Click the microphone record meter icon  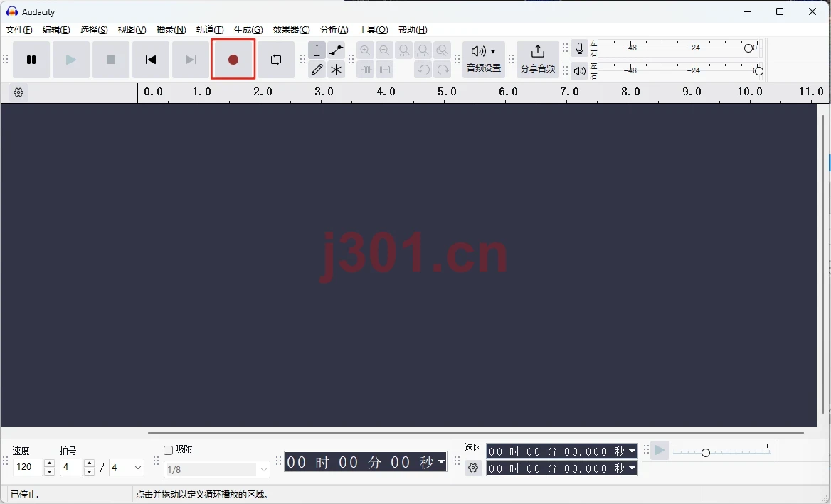(x=580, y=49)
